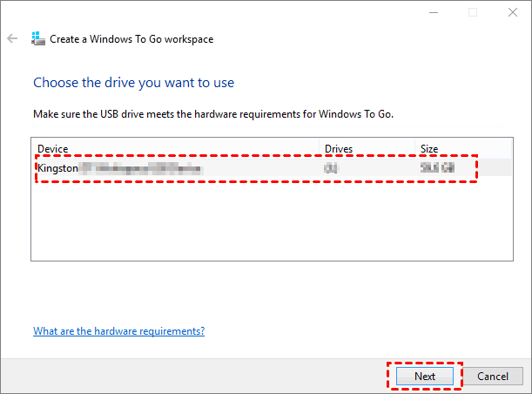Screen dimensions: 532x394
Task: Click the 'Choose the drive you want to use' heading
Action: click(133, 83)
